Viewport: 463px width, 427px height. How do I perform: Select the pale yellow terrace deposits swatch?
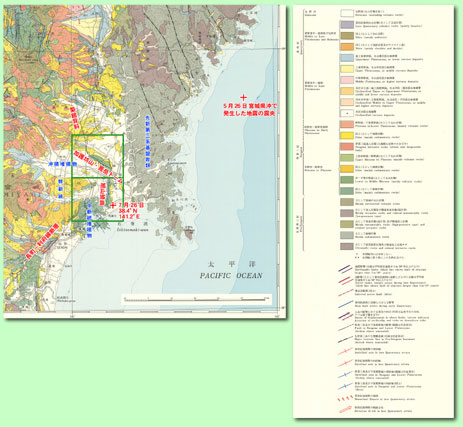pos(347,69)
